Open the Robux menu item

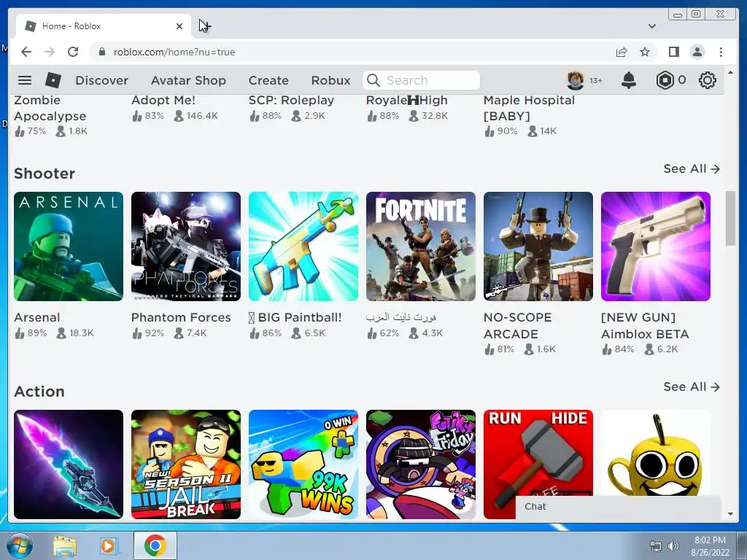330,80
